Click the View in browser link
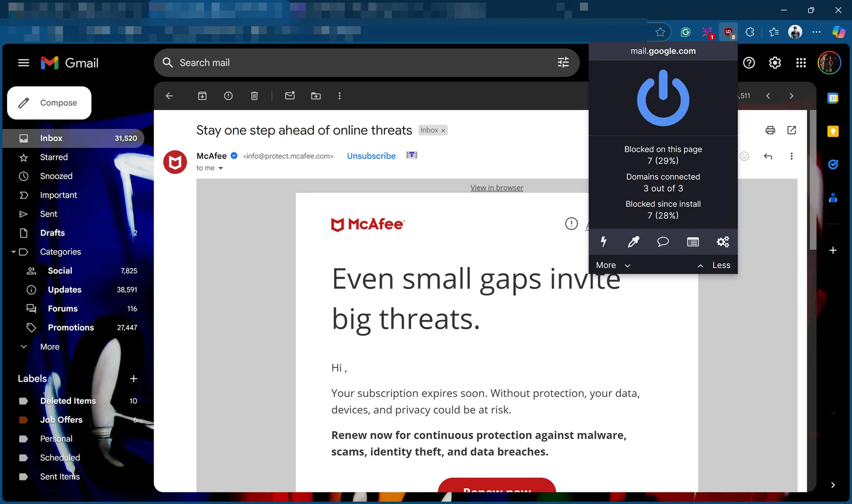Screen dimensions: 852x504 coord(497,187)
